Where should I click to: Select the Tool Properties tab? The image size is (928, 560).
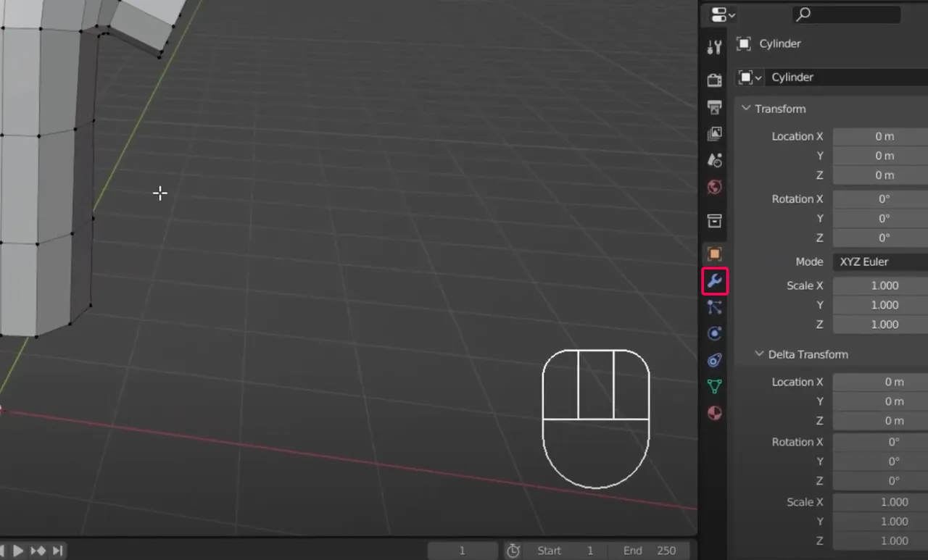click(x=714, y=46)
